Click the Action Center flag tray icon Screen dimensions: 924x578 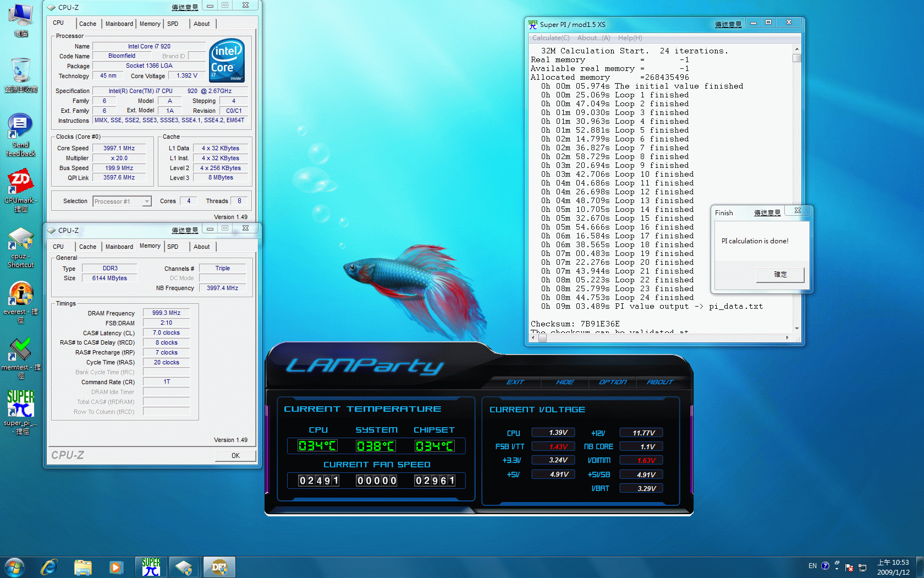[x=850, y=568]
